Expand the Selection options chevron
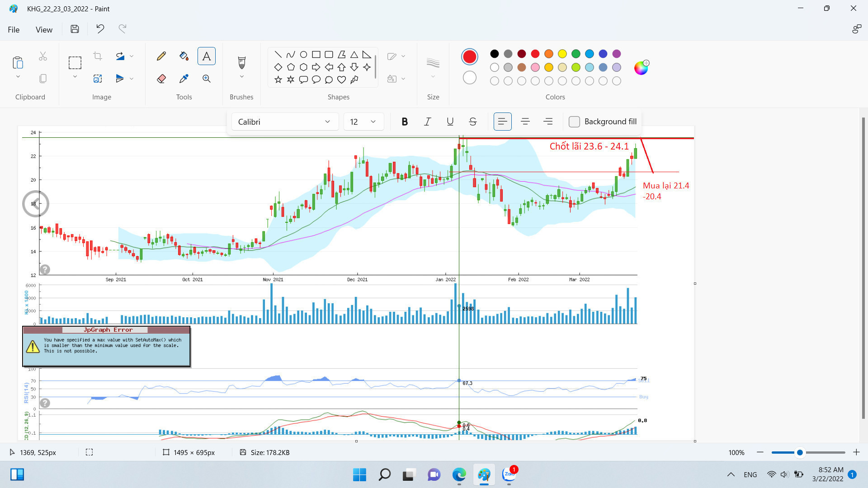 coord(75,77)
